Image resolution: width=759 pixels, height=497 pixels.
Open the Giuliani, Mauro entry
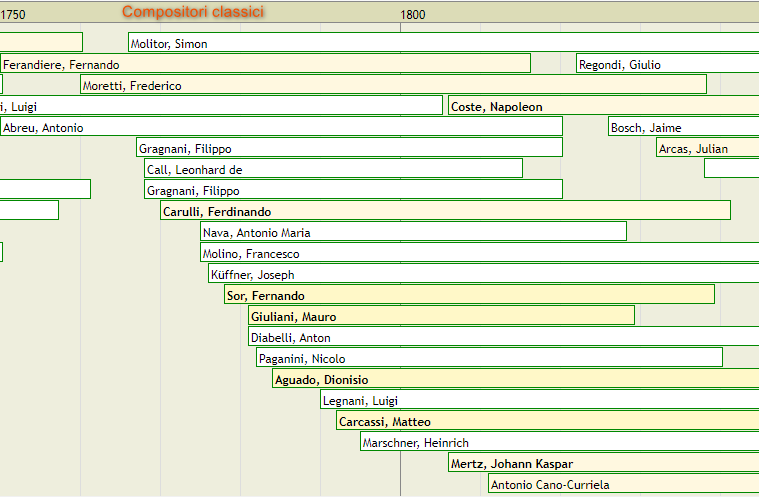click(441, 316)
